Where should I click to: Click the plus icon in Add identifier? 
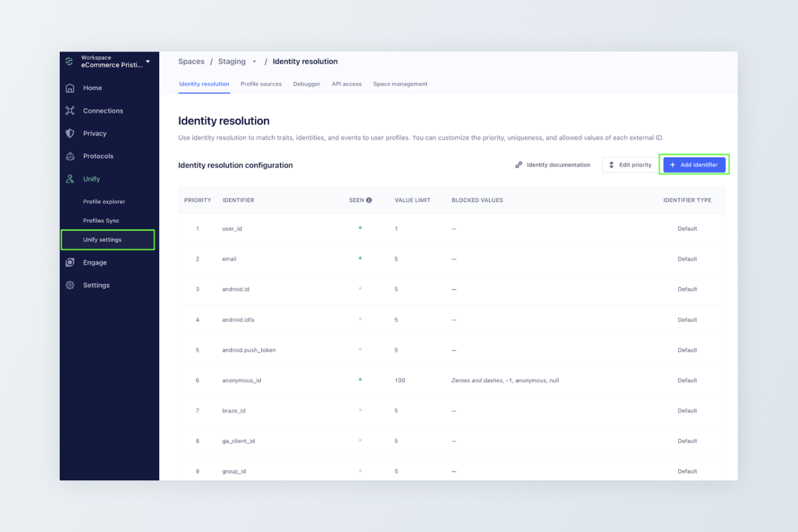[x=673, y=165]
